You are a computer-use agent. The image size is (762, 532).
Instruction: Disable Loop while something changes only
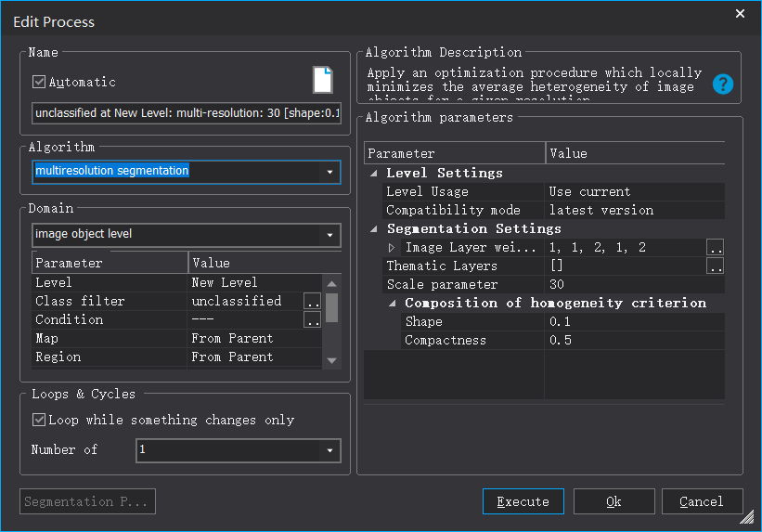point(39,420)
